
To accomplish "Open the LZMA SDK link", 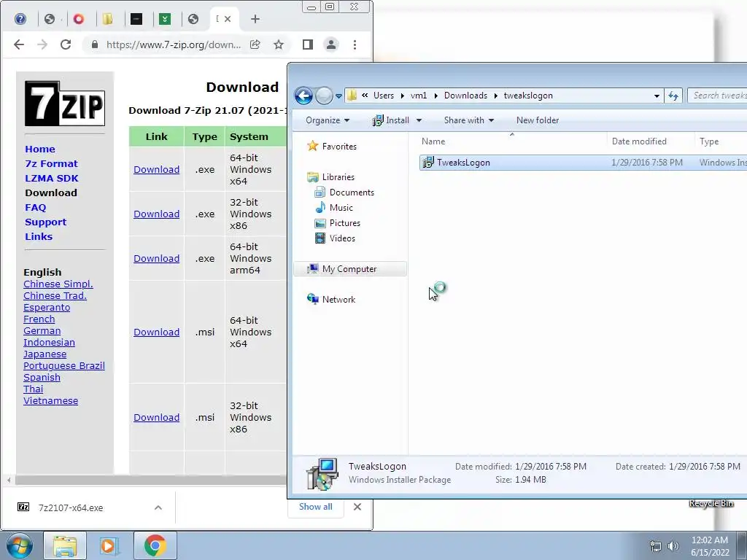I will tap(52, 179).
